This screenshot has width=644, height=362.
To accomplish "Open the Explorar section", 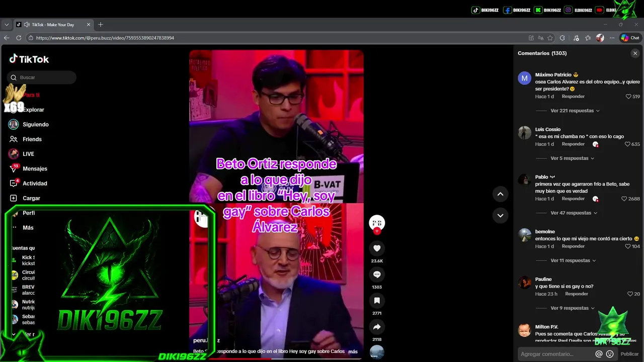I will tap(33, 110).
